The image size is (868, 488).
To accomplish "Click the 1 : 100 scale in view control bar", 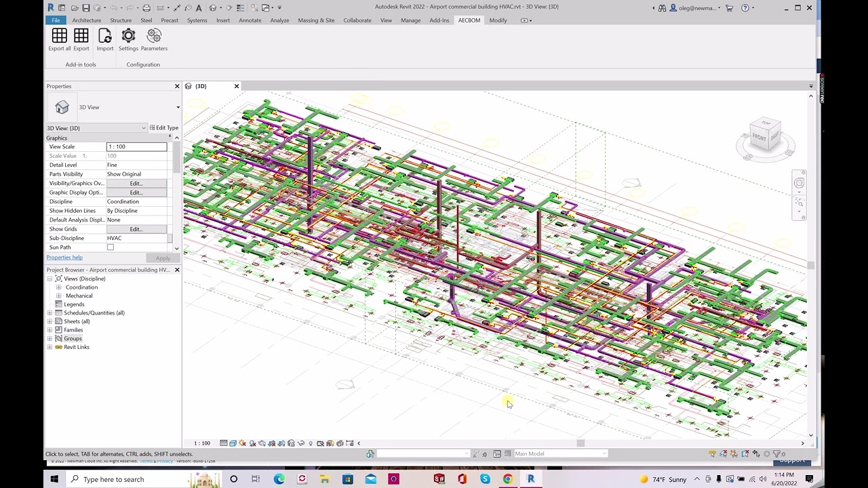I will pyautogui.click(x=202, y=443).
